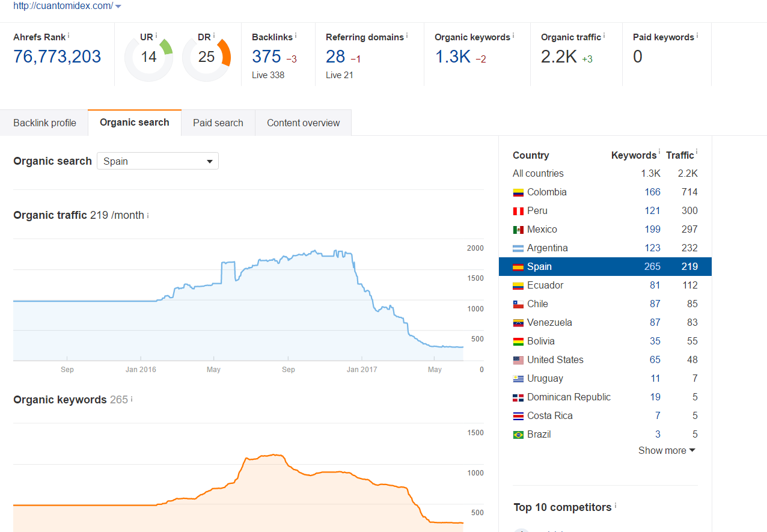
Task: Click the Organic keywords value 1.3K
Action: (x=453, y=57)
